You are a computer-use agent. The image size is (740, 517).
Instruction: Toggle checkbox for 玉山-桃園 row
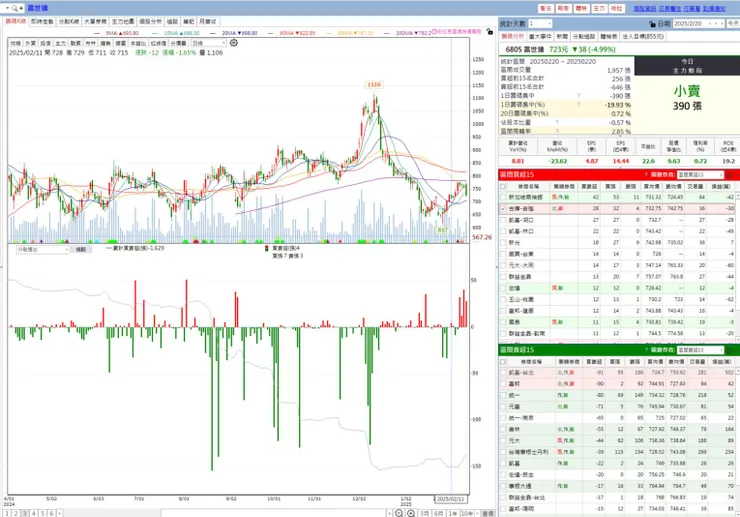pyautogui.click(x=503, y=299)
